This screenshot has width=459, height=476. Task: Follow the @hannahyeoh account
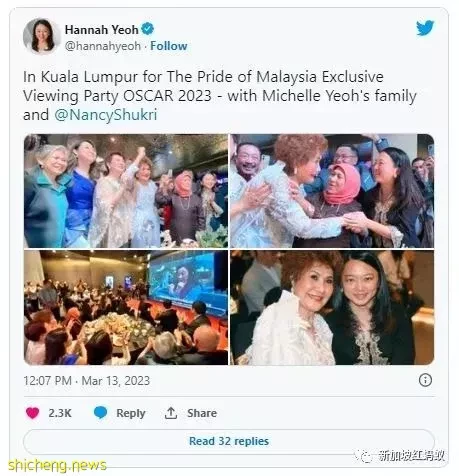(x=168, y=46)
